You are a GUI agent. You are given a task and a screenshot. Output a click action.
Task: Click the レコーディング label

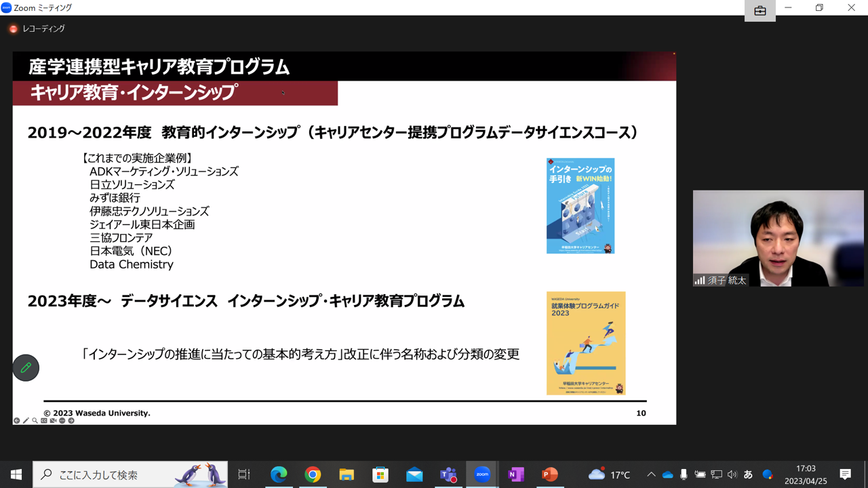coord(44,29)
